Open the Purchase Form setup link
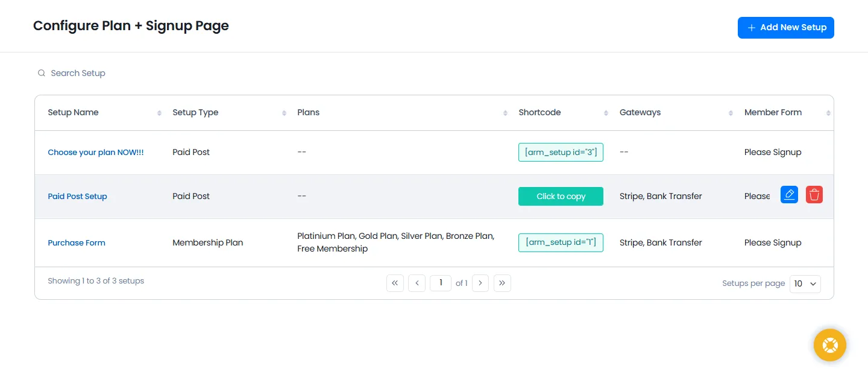 (x=77, y=243)
